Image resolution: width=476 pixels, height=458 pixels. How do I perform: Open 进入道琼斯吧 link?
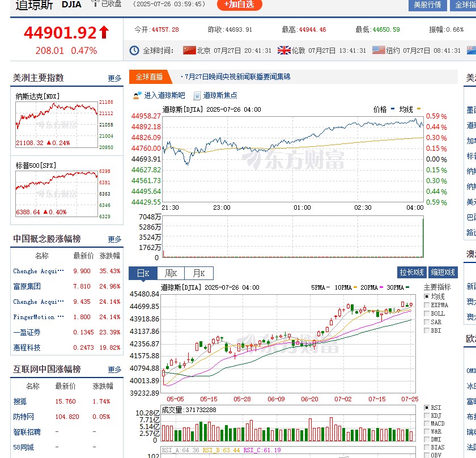164,95
